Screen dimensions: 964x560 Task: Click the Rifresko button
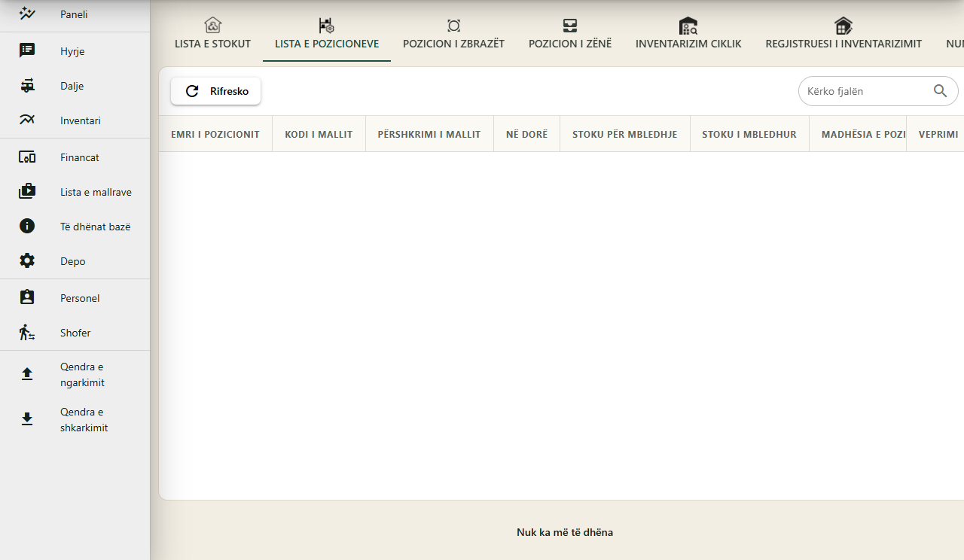pos(215,91)
